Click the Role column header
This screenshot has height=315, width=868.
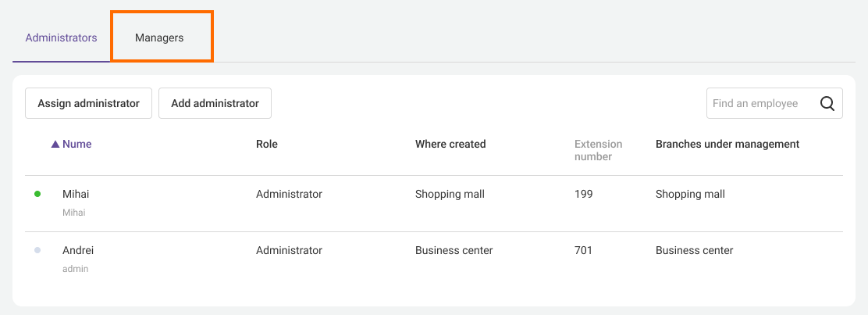click(266, 144)
